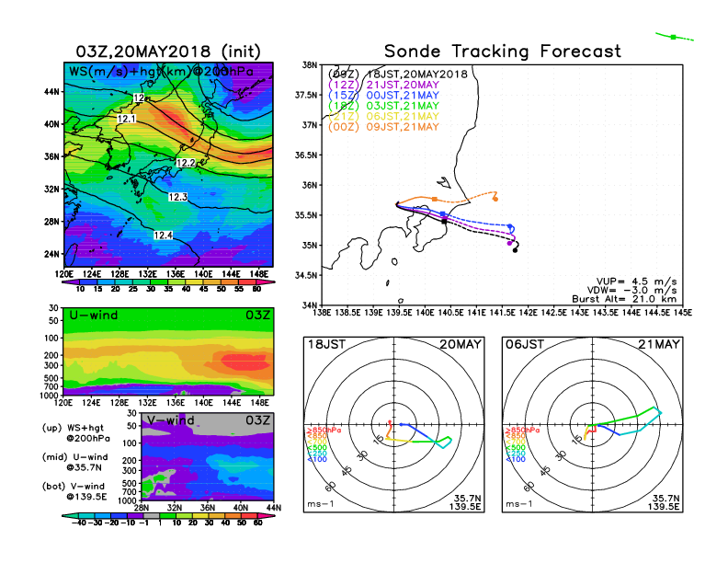Click the '28N' label on V-wind axis

(142, 508)
